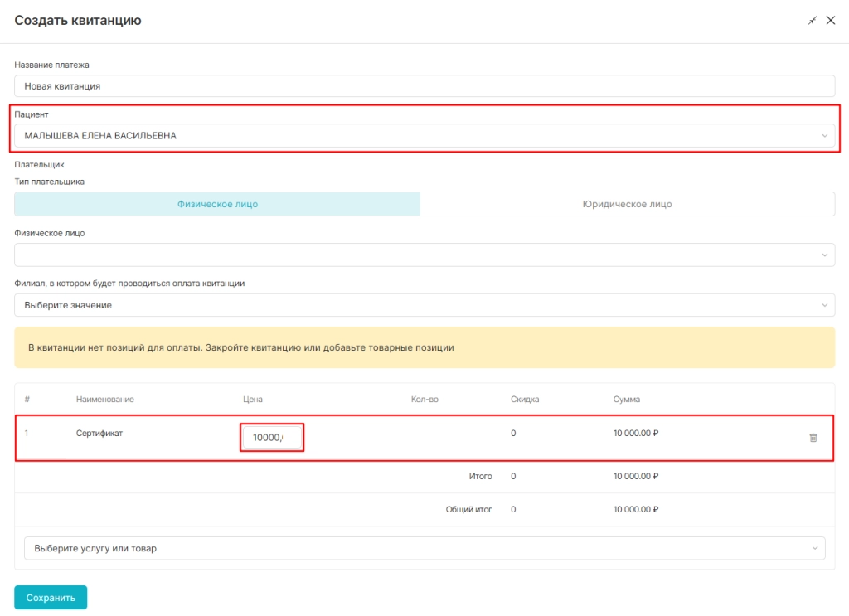Select Физическое лицо payer type
The height and width of the screenshot is (616, 849).
[x=218, y=204]
